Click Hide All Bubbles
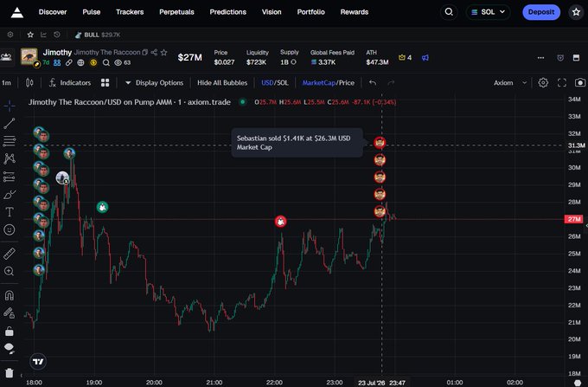The image size is (588, 387). pos(222,82)
